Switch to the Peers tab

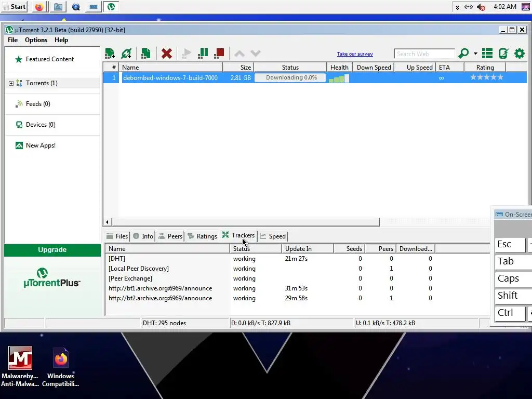(x=170, y=236)
